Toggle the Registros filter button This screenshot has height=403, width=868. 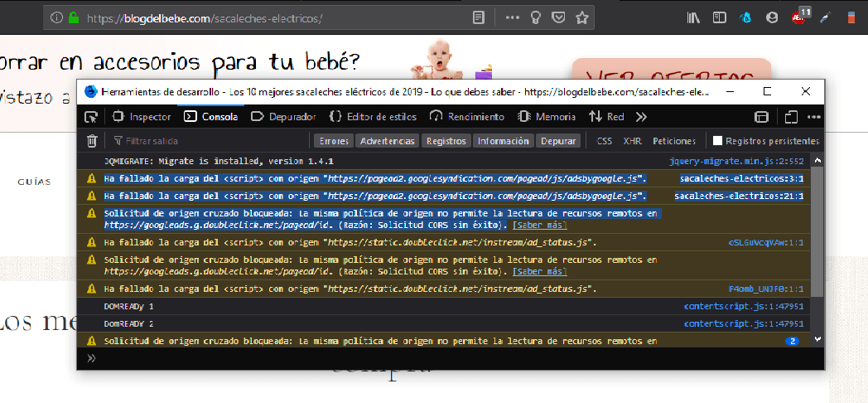[446, 141]
